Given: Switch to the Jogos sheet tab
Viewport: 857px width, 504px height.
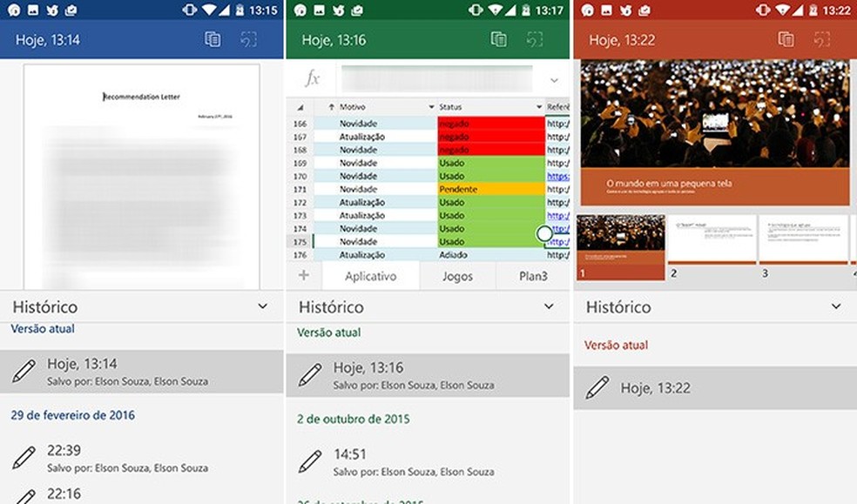Looking at the screenshot, I should [457, 276].
